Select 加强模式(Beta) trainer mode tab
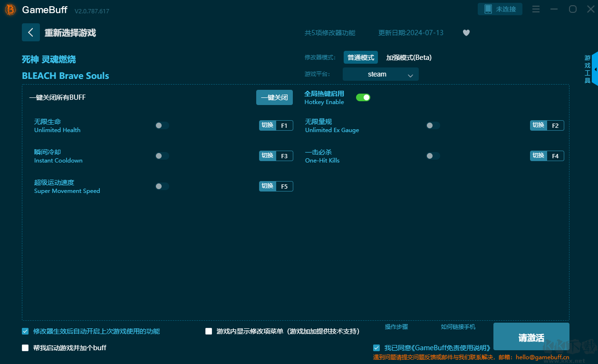Viewport: 598px width, 364px height. [409, 57]
